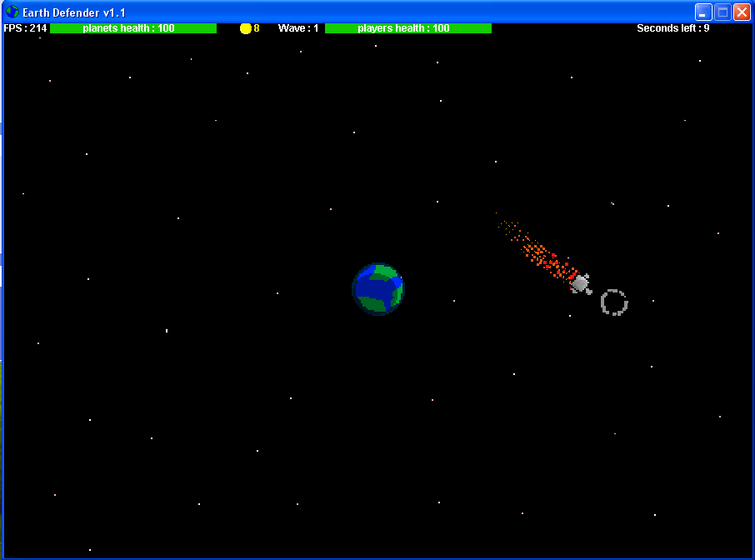Click the players health bar

(408, 28)
